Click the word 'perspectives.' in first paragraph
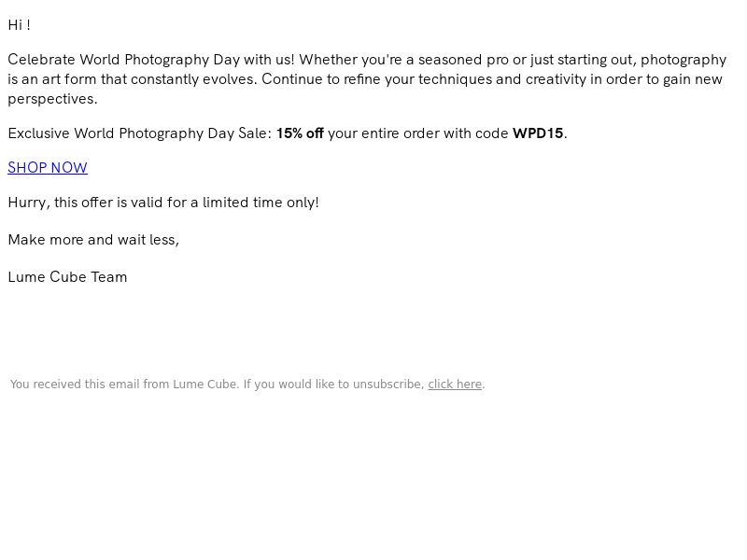This screenshot has width=747, height=560. point(52,99)
